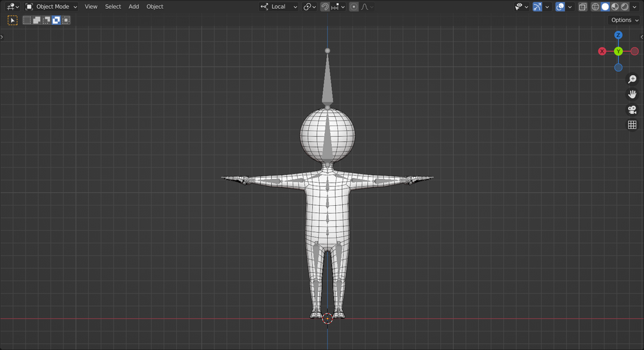Switch to camera view icon

(632, 110)
